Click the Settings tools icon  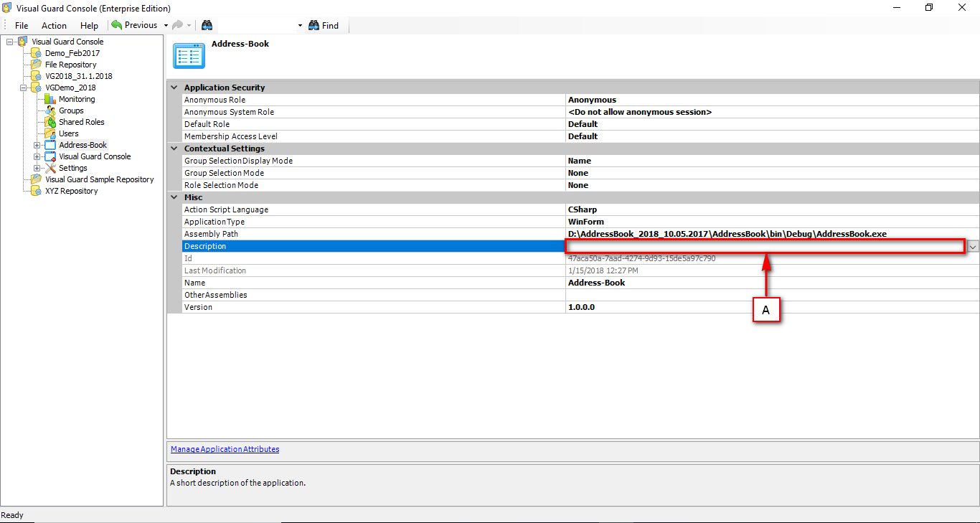[50, 168]
